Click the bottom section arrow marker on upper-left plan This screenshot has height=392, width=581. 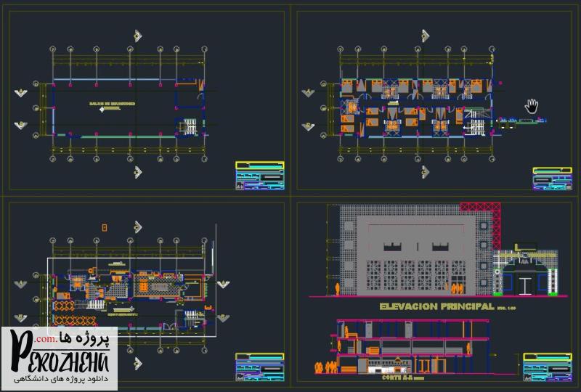point(137,171)
